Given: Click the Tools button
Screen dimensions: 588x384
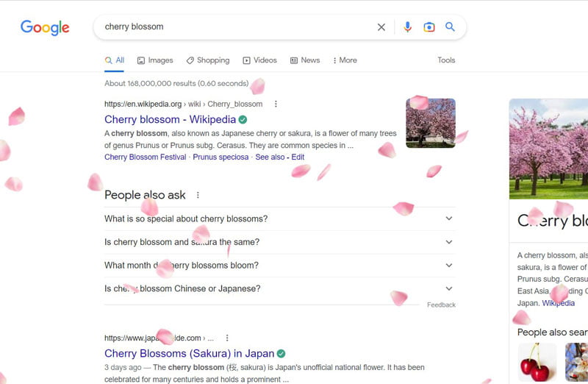Looking at the screenshot, I should (x=446, y=60).
